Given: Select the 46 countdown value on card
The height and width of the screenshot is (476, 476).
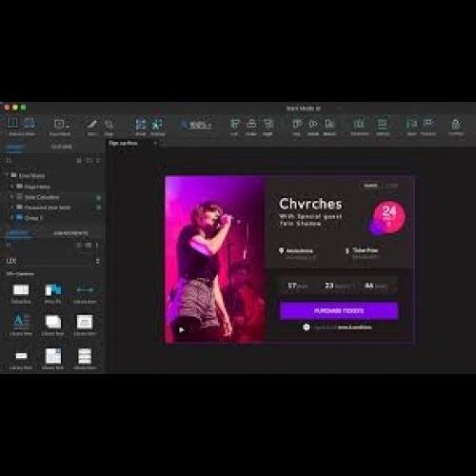Looking at the screenshot, I should [369, 286].
